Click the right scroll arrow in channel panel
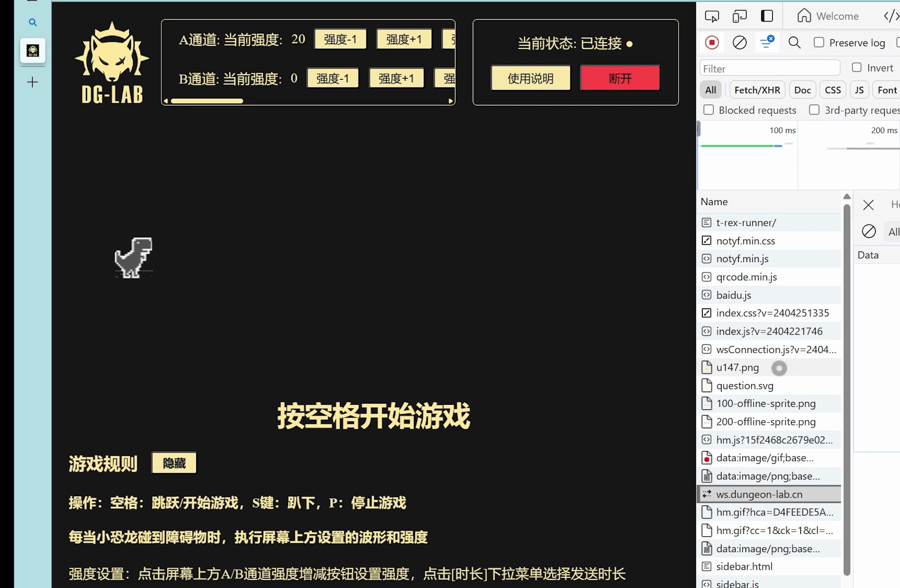900x588 pixels. coord(450,101)
